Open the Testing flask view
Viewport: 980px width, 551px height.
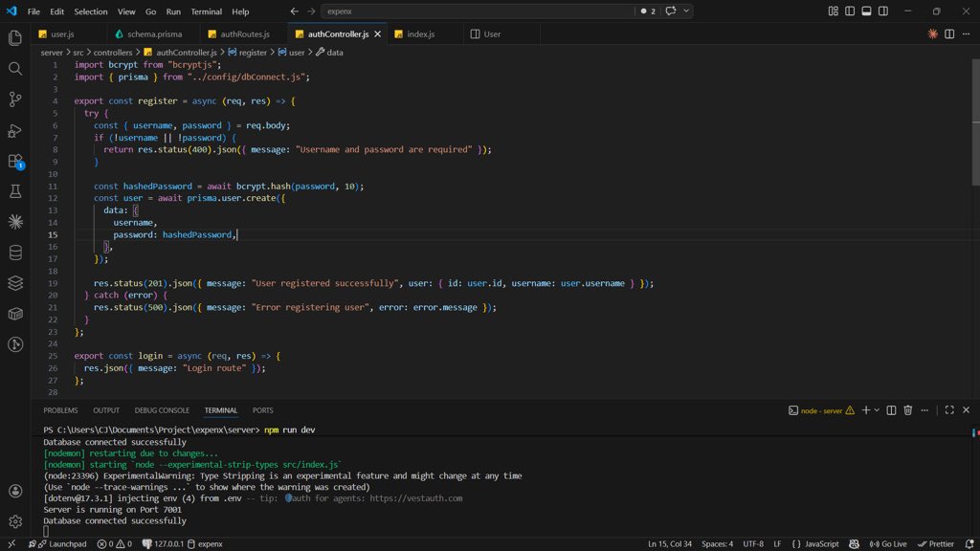[15, 191]
